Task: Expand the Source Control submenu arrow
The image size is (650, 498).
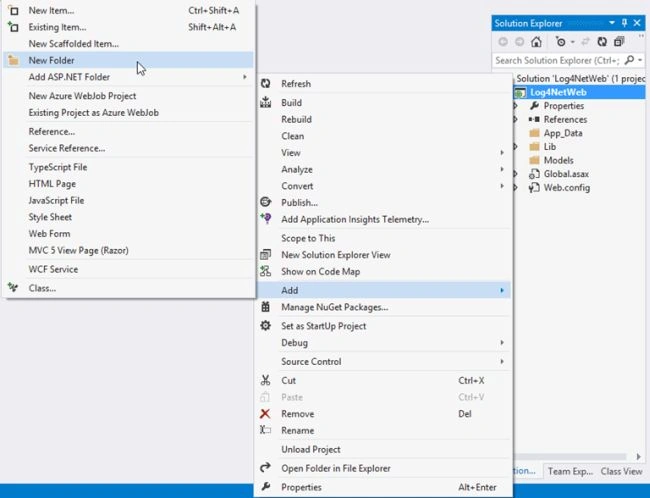Action: pos(502,361)
